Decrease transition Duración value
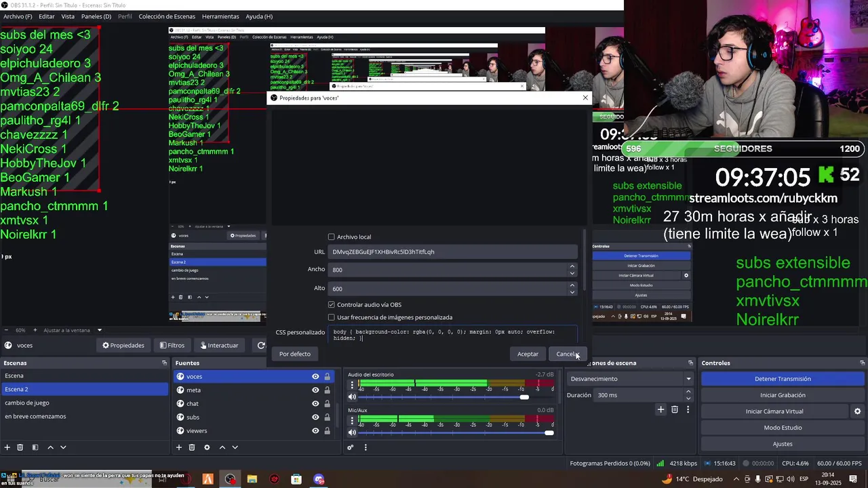 [x=688, y=399]
